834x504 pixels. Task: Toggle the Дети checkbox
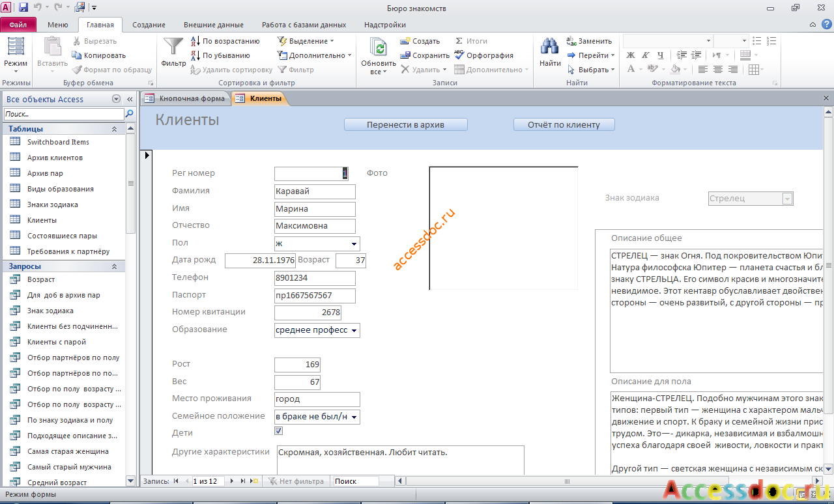[x=279, y=431]
